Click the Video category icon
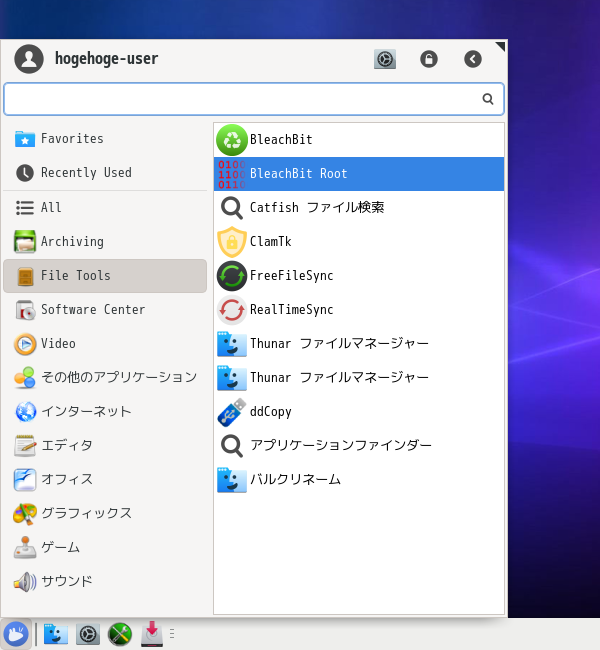 [x=25, y=344]
